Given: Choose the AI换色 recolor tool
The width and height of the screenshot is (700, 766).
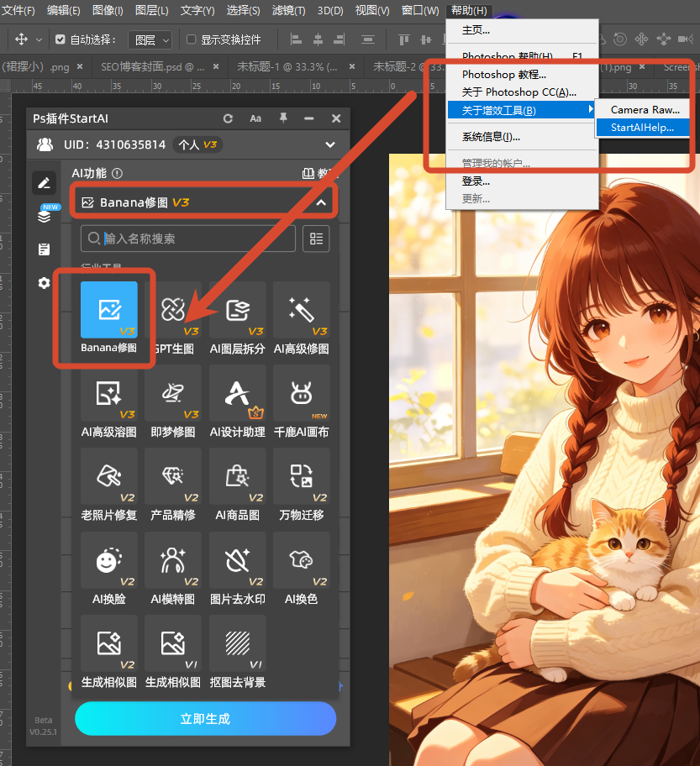Looking at the screenshot, I should pyautogui.click(x=302, y=560).
